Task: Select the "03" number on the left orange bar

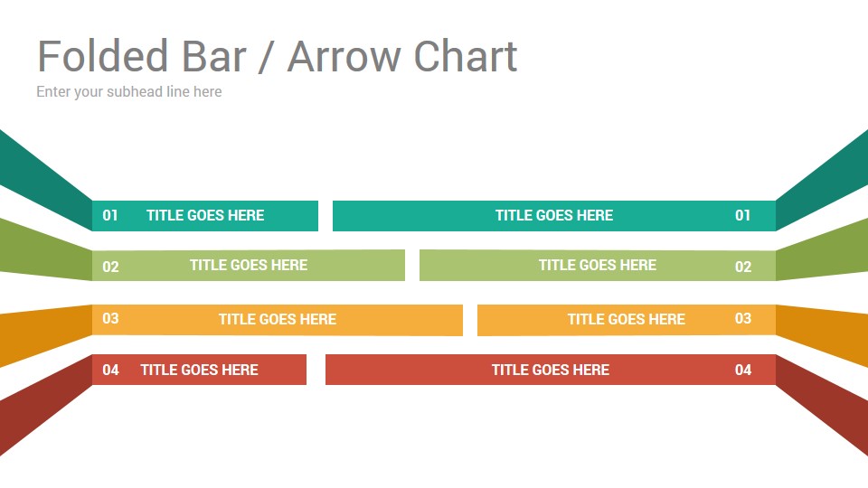Action: [110, 319]
